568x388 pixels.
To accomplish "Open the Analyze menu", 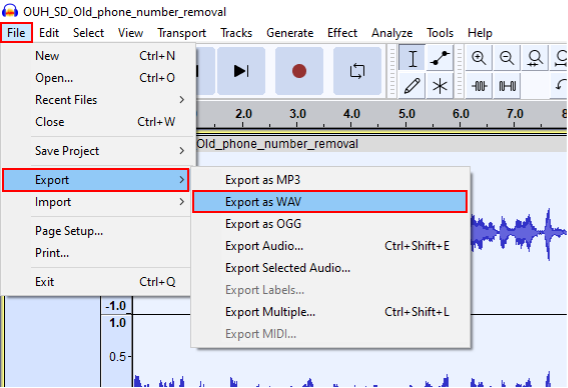I will click(x=392, y=33).
